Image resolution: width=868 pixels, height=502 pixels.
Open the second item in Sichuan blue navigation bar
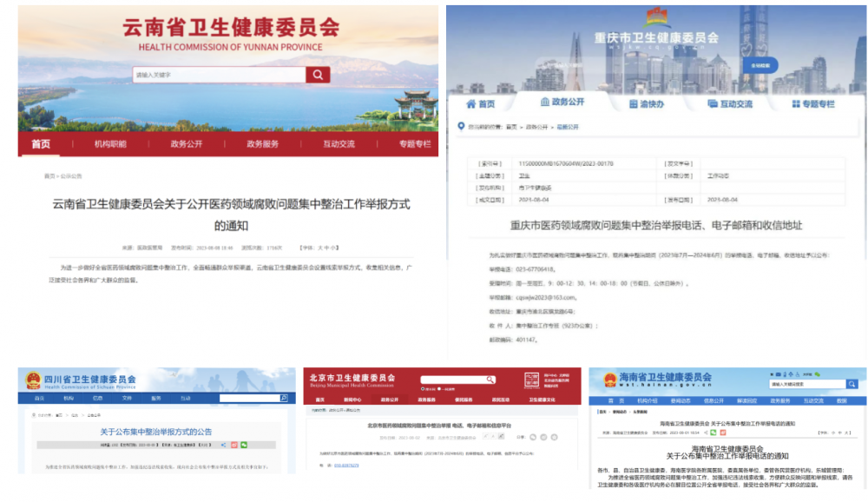pyautogui.click(x=69, y=399)
